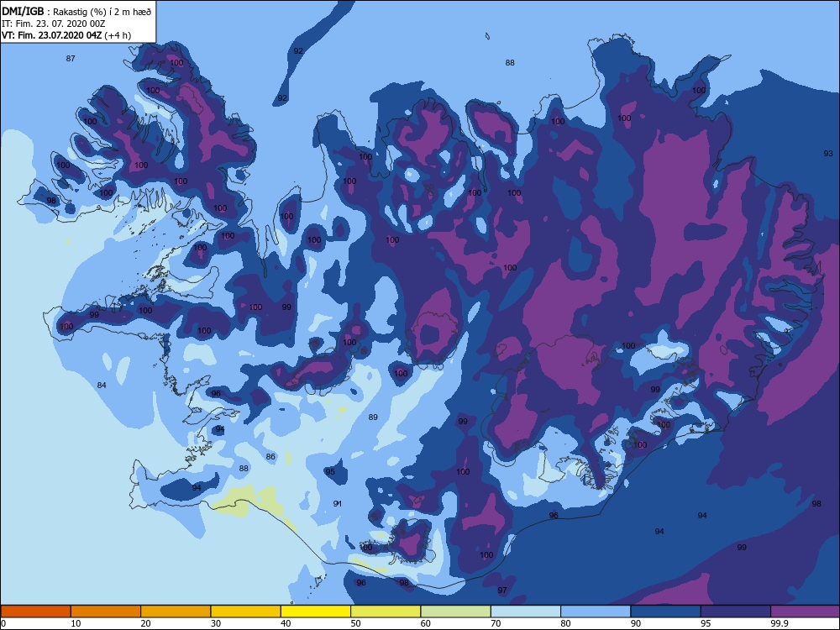Click the legend tick label 90
Screen dimensions: 840x630
636,623
